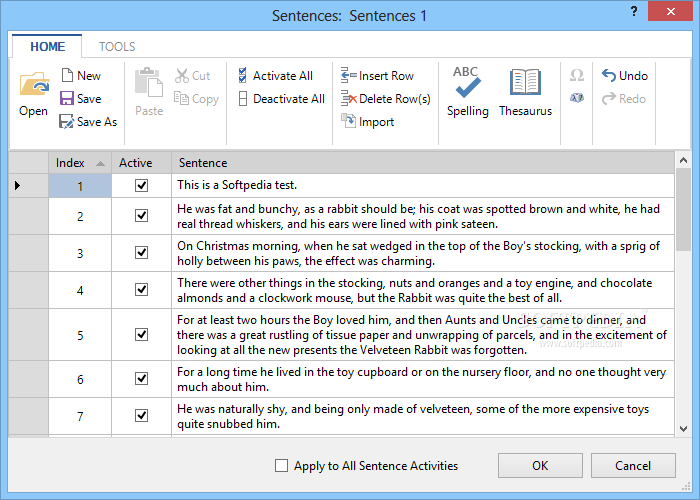Confirm with the OK button

click(x=540, y=466)
